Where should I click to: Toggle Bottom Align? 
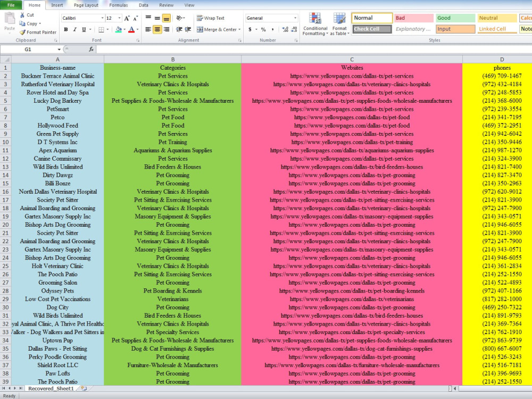click(x=166, y=18)
